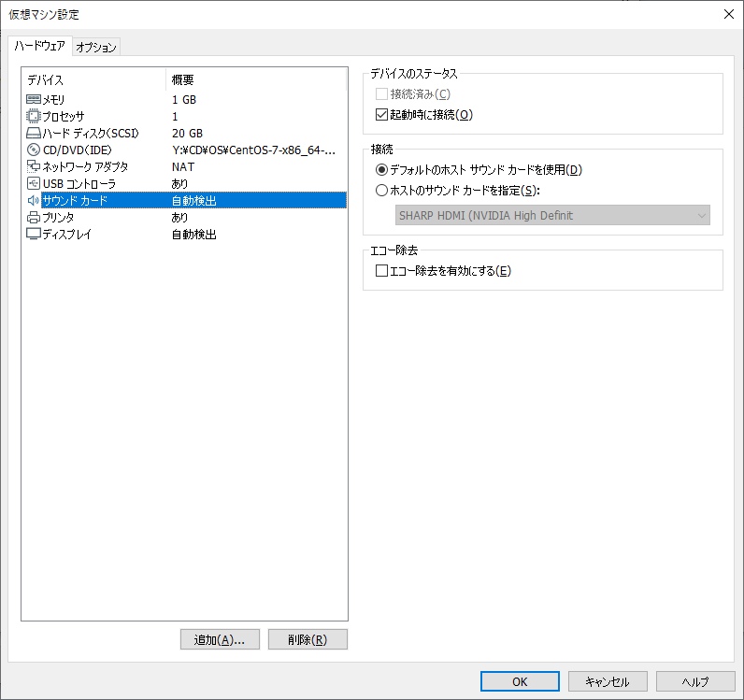
Task: Click the display (ディスプレイ) monitor icon
Action: (x=34, y=234)
